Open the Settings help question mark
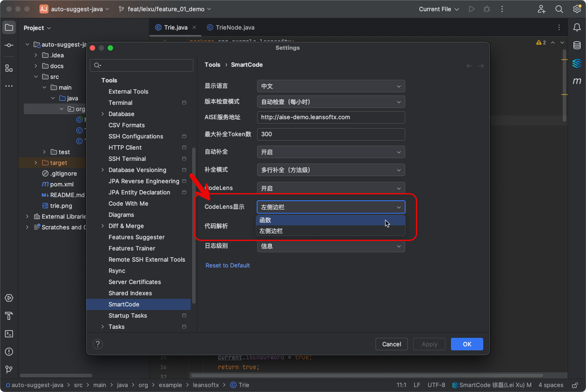The height and width of the screenshot is (392, 586). tap(98, 344)
